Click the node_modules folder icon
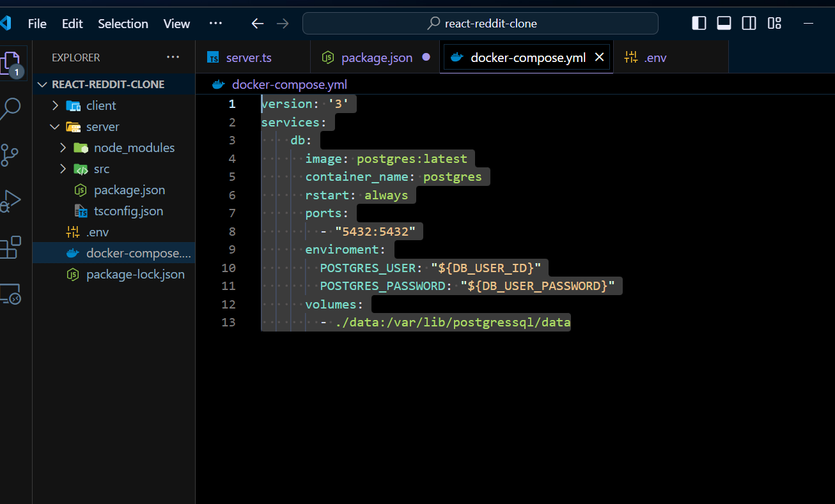This screenshot has width=835, height=504. tap(81, 148)
